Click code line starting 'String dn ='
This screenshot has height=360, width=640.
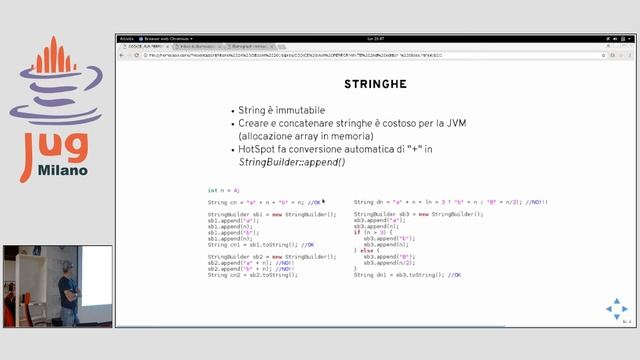click(x=451, y=202)
